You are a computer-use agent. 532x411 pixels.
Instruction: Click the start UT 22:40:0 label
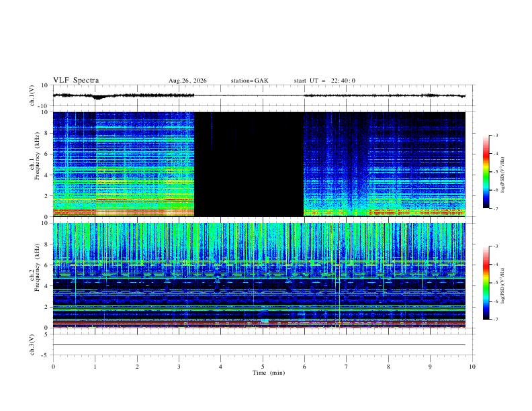point(324,81)
